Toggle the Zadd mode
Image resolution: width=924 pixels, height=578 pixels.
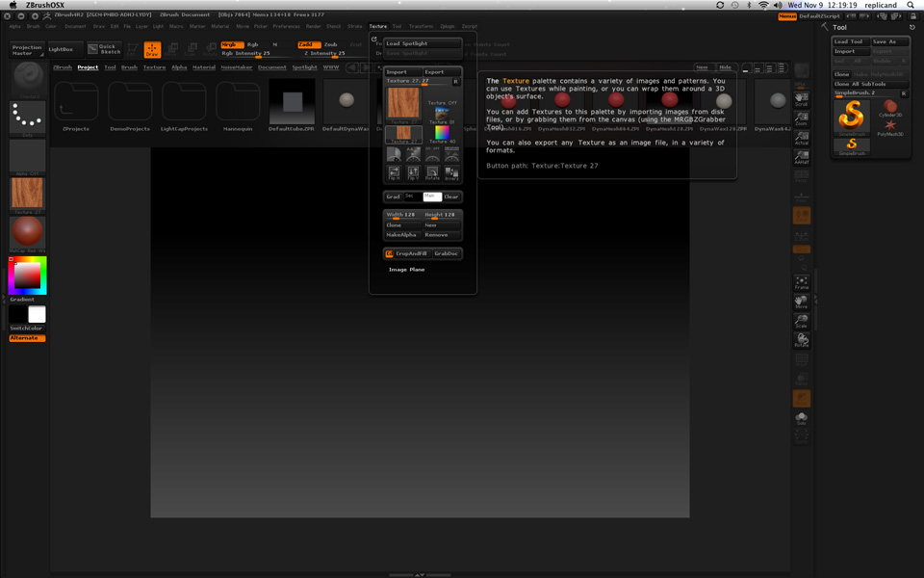click(309, 45)
